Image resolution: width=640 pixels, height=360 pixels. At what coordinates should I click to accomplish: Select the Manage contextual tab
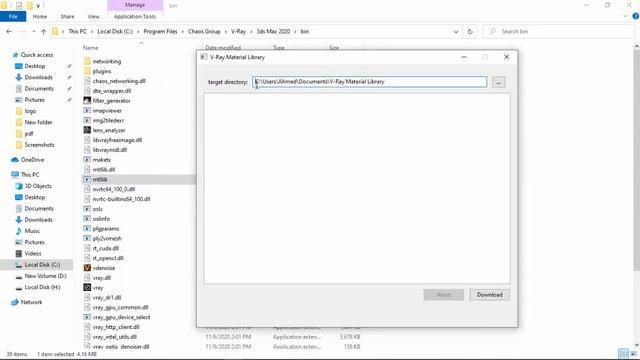coord(135,5)
